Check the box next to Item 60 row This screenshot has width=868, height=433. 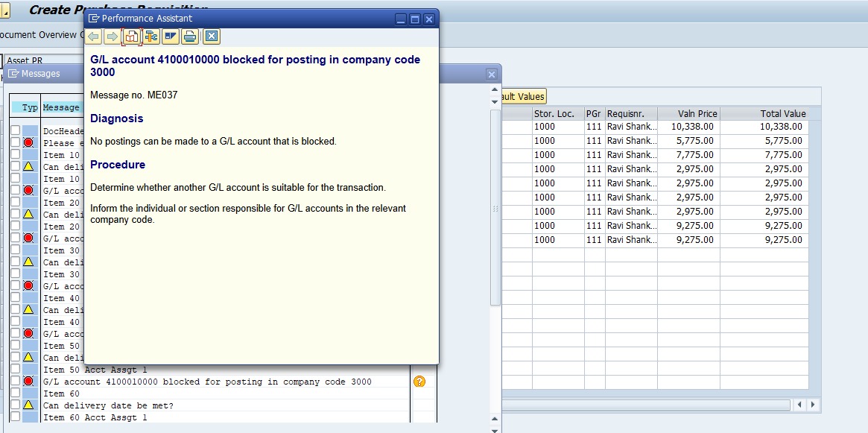tap(16, 393)
